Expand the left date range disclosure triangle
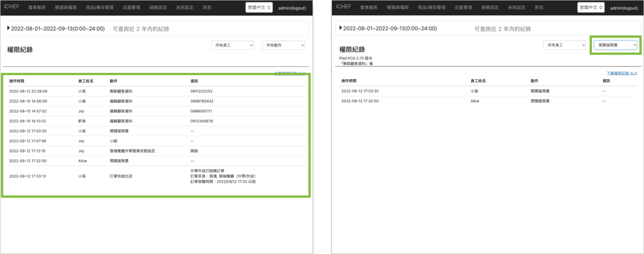Image resolution: width=644 pixels, height=254 pixels. pyautogui.click(x=8, y=28)
